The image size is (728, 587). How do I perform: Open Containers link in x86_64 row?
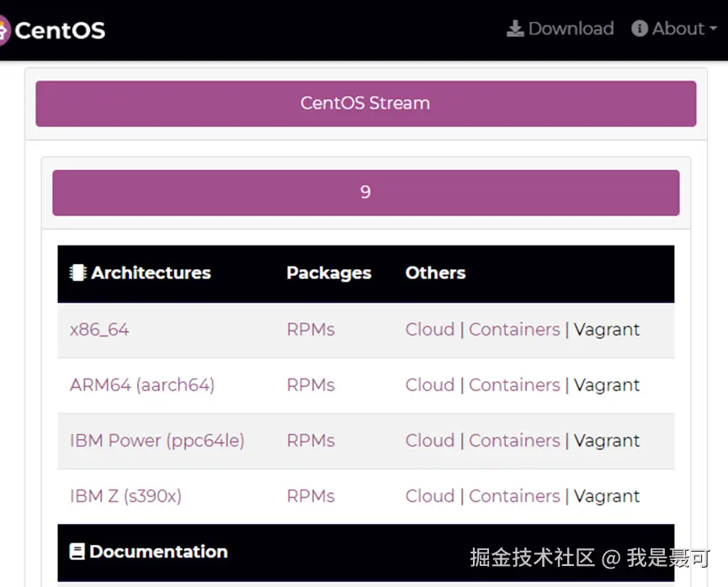[514, 330]
